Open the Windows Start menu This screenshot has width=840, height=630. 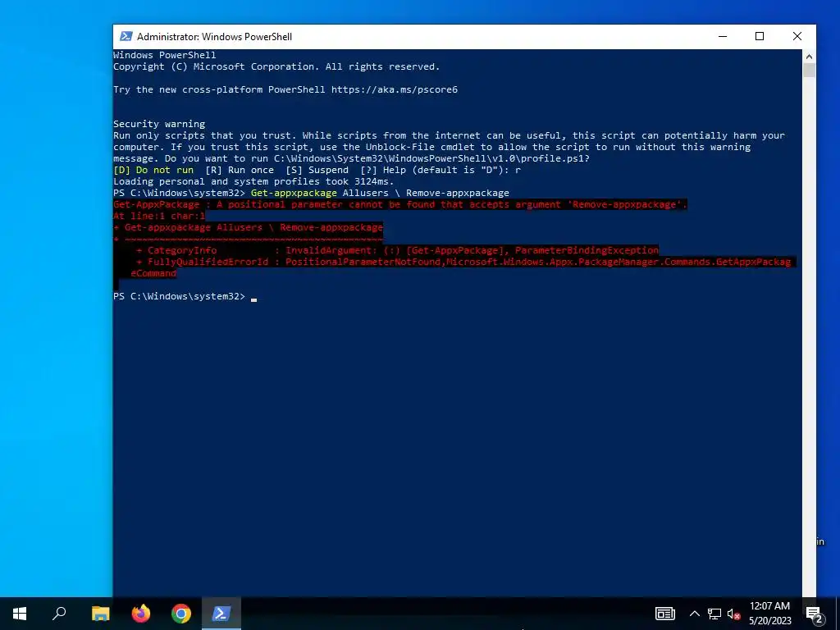point(20,614)
